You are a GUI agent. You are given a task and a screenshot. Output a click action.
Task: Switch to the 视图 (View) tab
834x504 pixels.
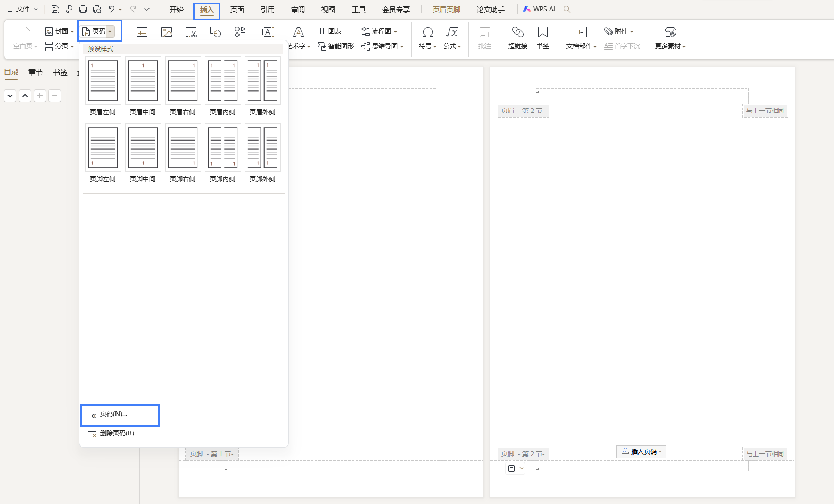[328, 10]
